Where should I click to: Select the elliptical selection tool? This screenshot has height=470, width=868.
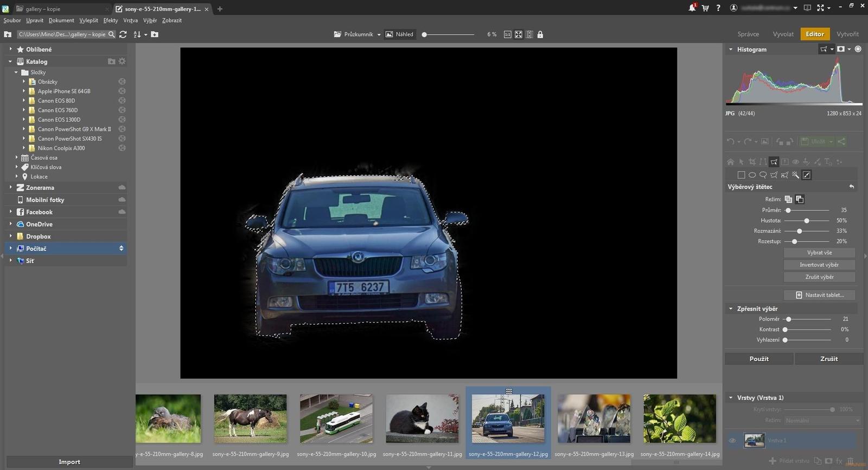[752, 175]
